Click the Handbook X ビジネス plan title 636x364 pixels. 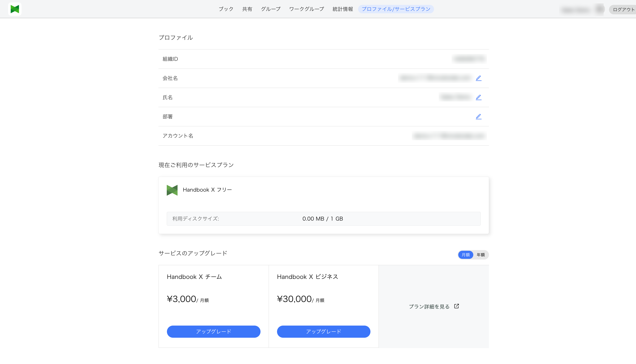(x=308, y=277)
